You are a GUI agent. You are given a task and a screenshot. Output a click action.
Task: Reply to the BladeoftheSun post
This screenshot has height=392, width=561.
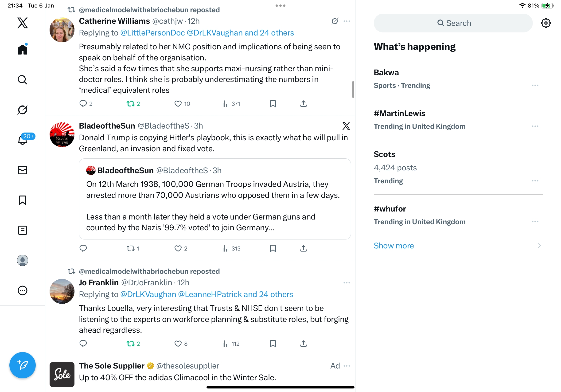tap(83, 248)
